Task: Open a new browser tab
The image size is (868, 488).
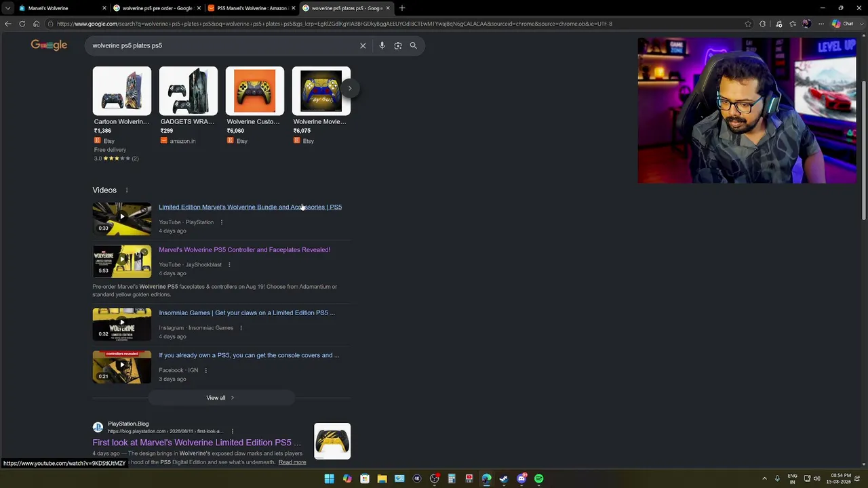Action: coord(402,8)
